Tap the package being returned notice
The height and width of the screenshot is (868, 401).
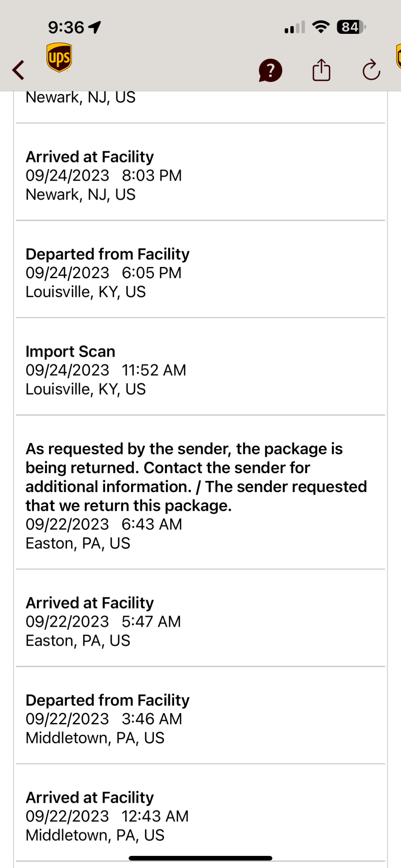[201, 492]
